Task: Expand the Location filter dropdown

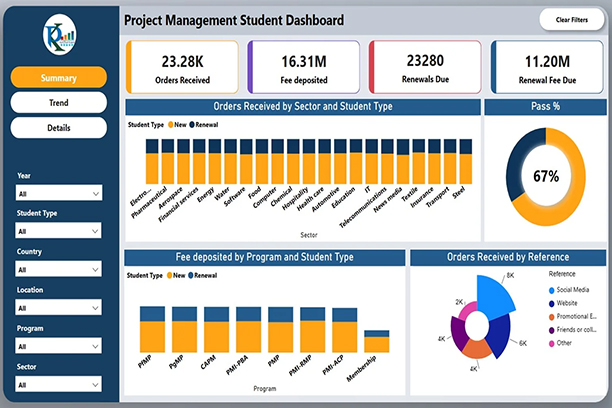Action: pos(59,307)
